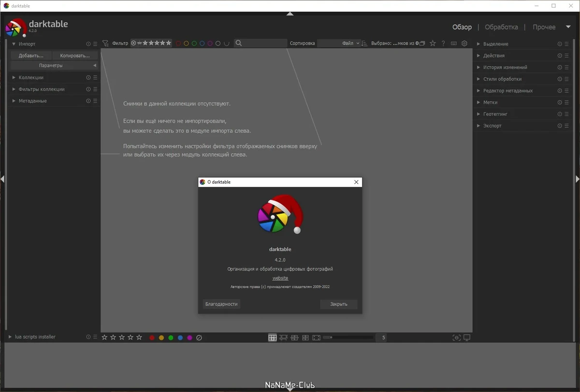The image size is (580, 392).
Task: Click the search magnifier in filter bar
Action: coord(238,44)
